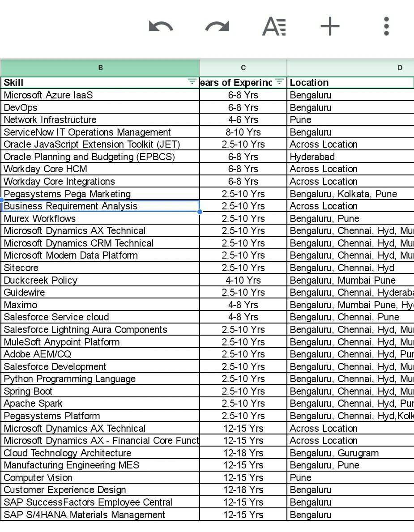Select Salesforce Service cloud cell

100,317
